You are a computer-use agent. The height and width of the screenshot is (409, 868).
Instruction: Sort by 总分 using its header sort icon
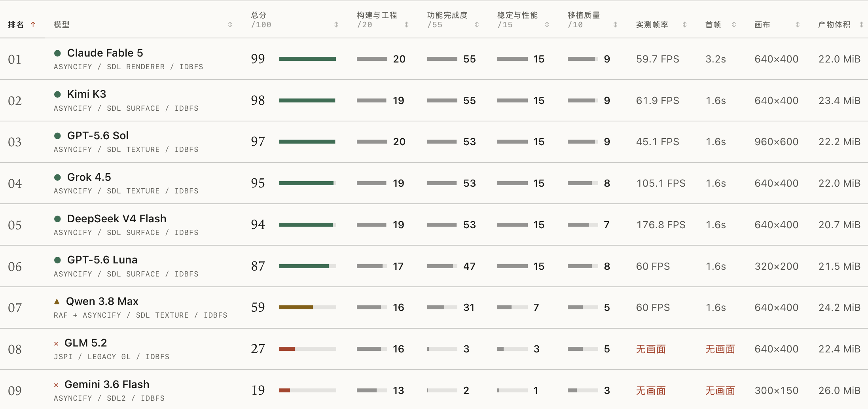[336, 25]
